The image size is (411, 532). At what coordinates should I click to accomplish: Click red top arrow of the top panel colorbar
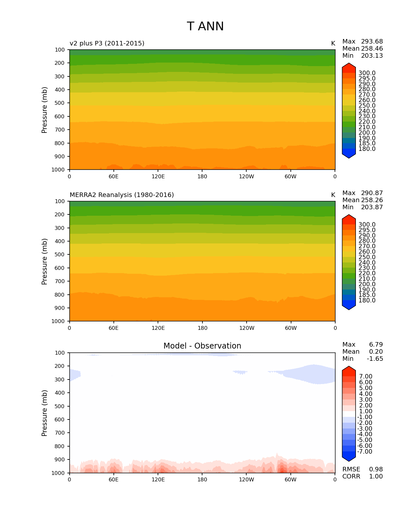coord(348,68)
